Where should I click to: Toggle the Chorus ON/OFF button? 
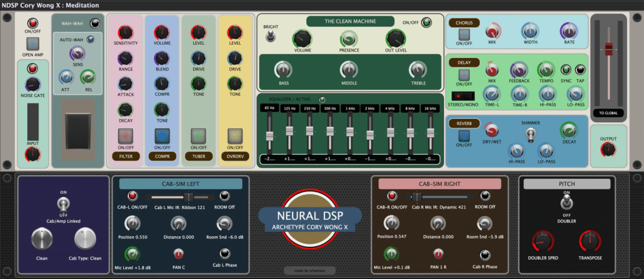tap(464, 31)
